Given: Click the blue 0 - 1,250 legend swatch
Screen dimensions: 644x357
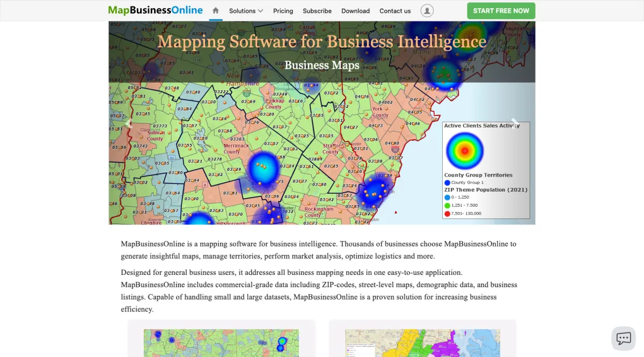Looking at the screenshot, I should click(447, 197).
